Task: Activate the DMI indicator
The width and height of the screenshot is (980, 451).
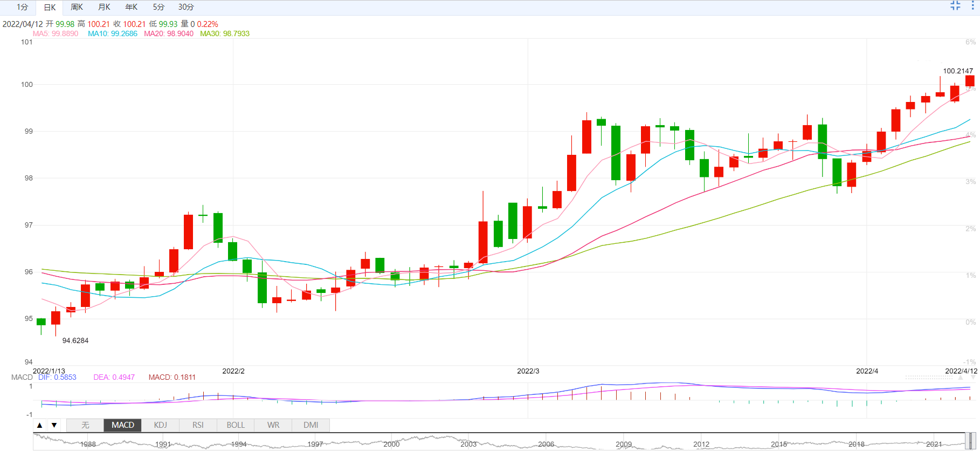Action: tap(311, 425)
